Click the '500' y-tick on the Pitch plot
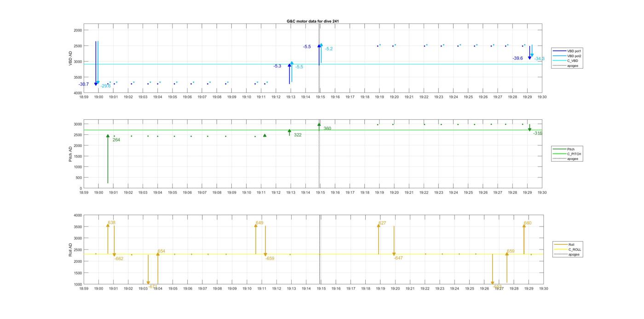The image size is (644, 319). click(x=79, y=178)
